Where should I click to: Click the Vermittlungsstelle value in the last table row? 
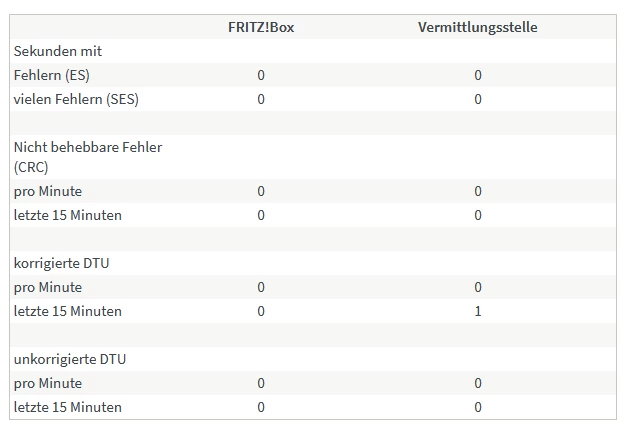[478, 407]
